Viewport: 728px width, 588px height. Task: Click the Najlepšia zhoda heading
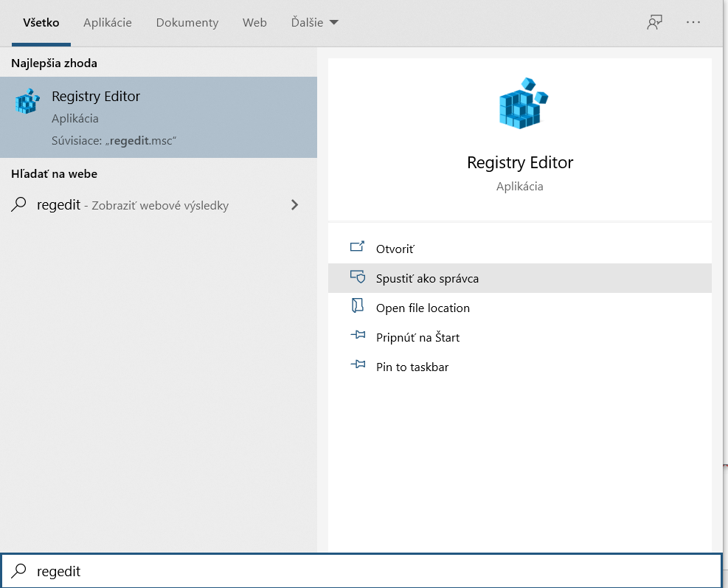[55, 63]
